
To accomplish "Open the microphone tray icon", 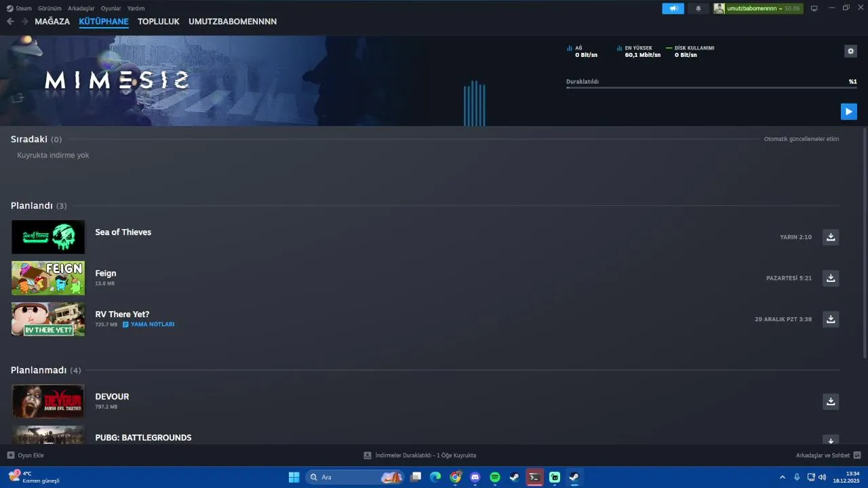I will 797,477.
